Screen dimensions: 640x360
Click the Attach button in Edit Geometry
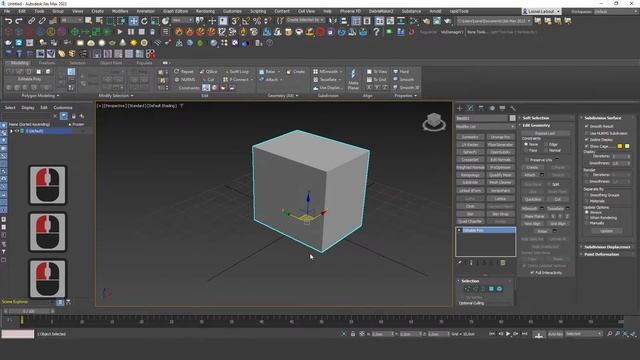click(x=530, y=175)
